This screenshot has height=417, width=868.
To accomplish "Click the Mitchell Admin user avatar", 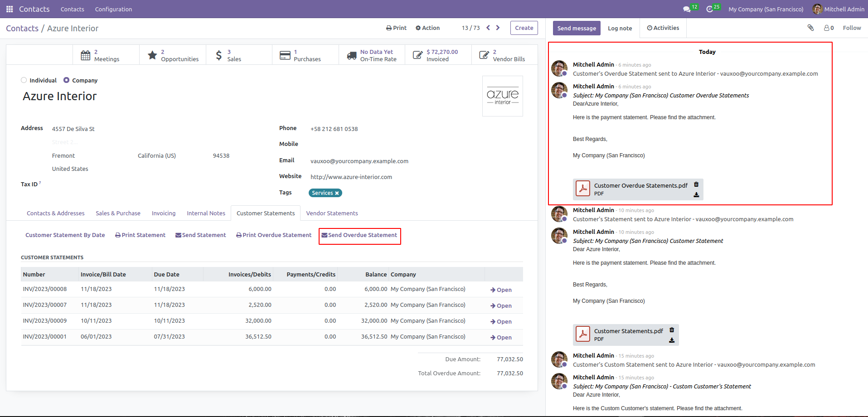I will tap(817, 9).
